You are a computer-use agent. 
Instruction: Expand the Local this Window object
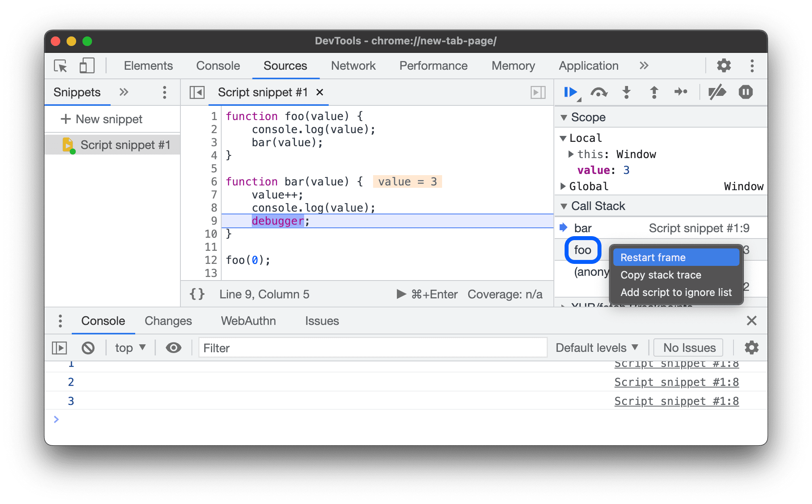pos(573,155)
